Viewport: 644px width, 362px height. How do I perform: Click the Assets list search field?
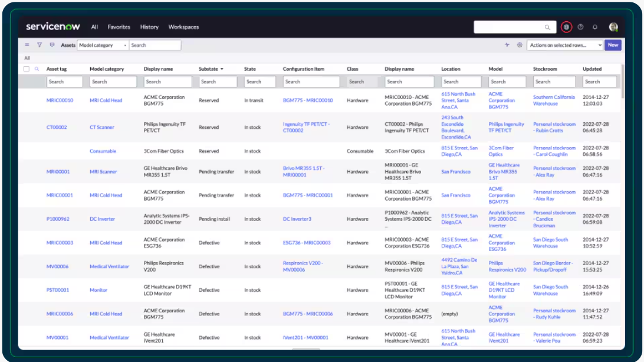pos(155,45)
